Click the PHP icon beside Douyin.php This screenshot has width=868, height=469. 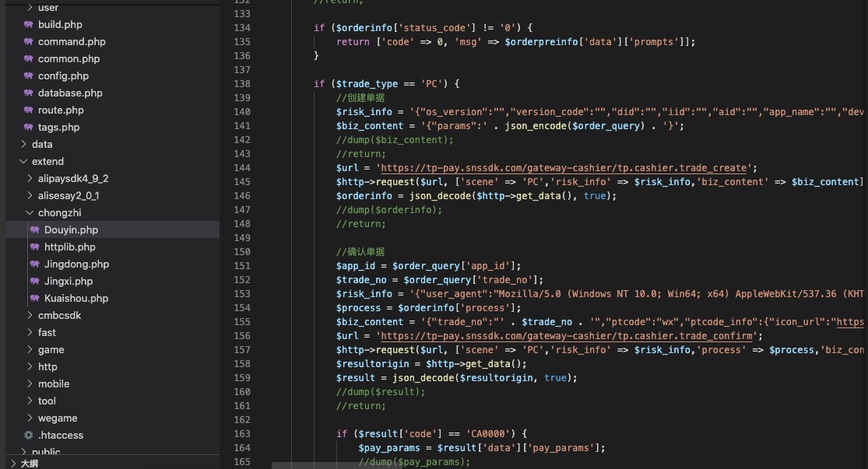coord(35,230)
